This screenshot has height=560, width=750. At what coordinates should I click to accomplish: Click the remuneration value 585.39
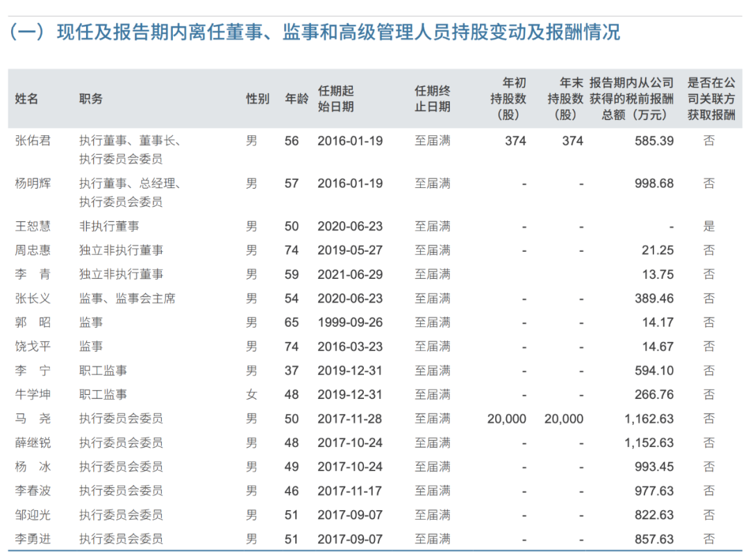click(654, 141)
